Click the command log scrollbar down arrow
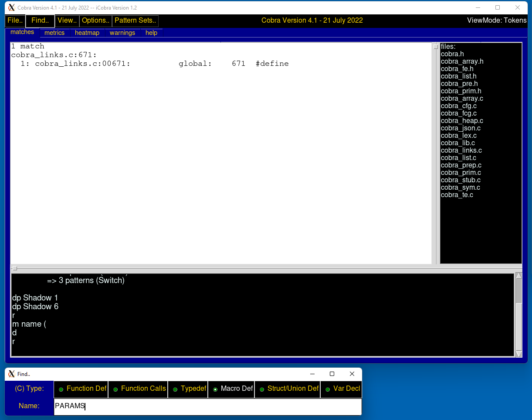The height and width of the screenshot is (420, 532). (518, 354)
